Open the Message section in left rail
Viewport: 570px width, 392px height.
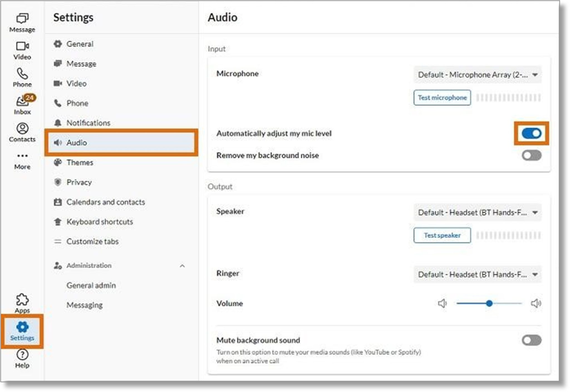coord(22,23)
